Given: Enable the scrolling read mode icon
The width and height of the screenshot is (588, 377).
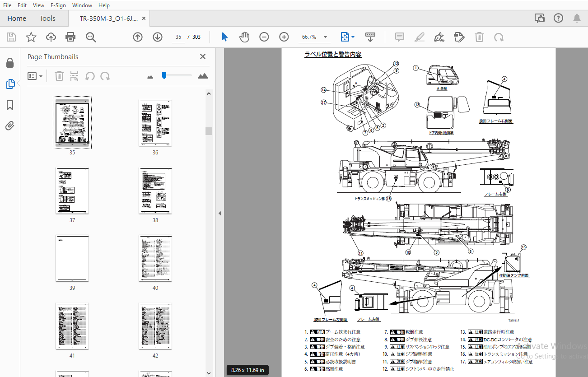Looking at the screenshot, I should click(x=370, y=37).
